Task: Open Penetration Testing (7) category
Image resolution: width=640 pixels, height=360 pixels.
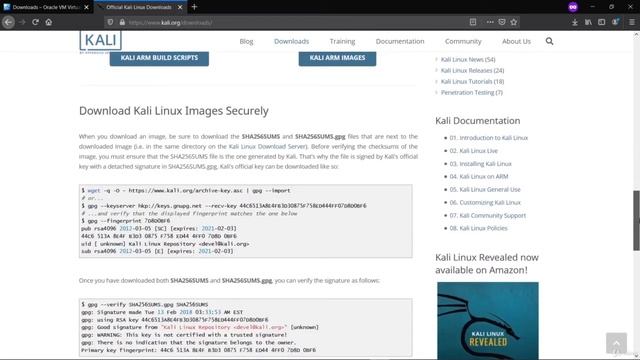Action: (472, 93)
